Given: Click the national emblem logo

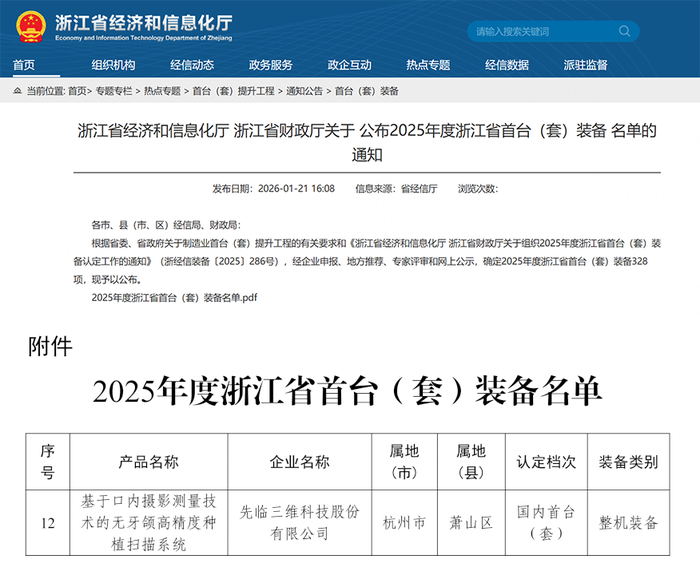Looking at the screenshot, I should click(x=31, y=27).
